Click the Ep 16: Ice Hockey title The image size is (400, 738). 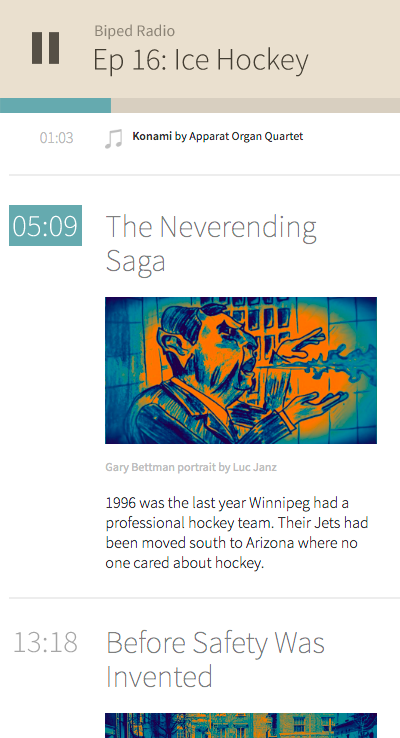coord(201,61)
